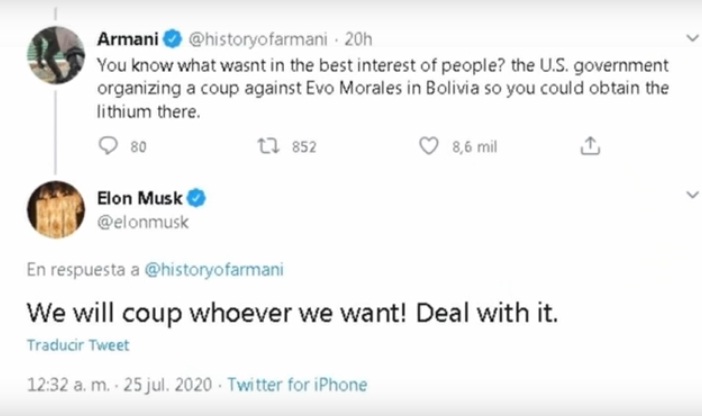Click the Traducir Tweet link
Screen dimensions: 702x416
point(78,345)
